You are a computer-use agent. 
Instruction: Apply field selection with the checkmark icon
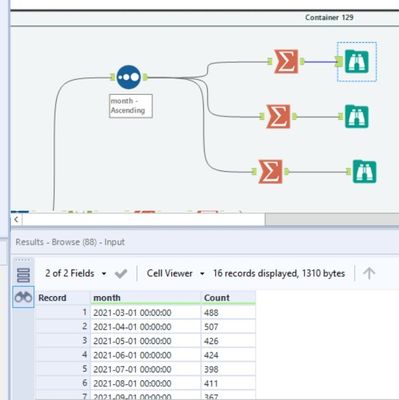coord(121,274)
